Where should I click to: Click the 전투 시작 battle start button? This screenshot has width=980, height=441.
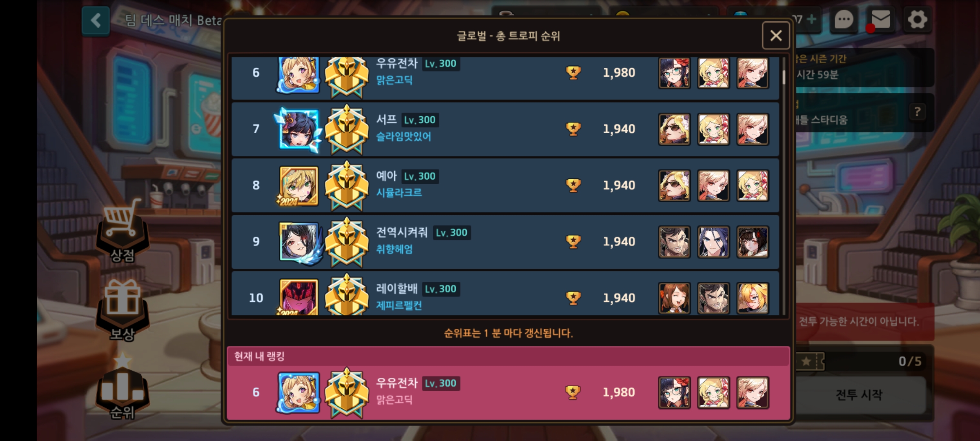859,395
